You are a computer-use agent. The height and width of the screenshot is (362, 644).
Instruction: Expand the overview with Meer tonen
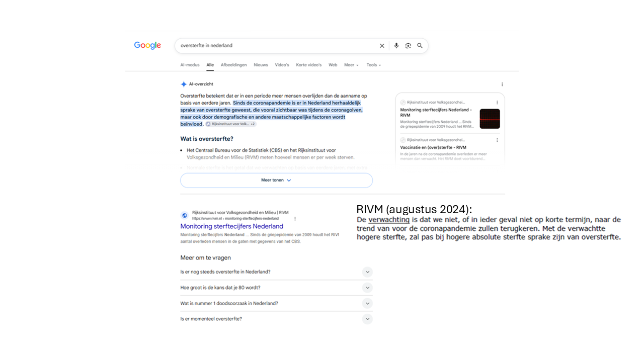276,180
